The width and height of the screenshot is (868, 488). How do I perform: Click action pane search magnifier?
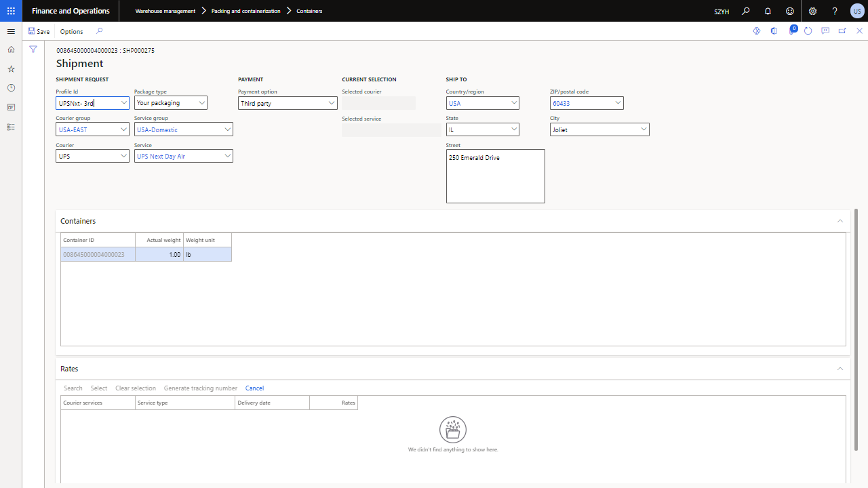[x=100, y=31]
